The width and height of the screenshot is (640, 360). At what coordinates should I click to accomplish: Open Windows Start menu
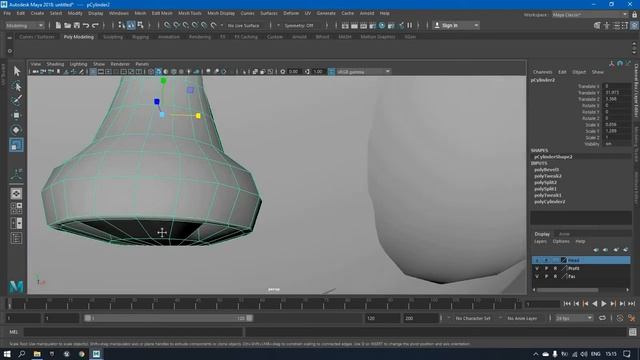7,354
